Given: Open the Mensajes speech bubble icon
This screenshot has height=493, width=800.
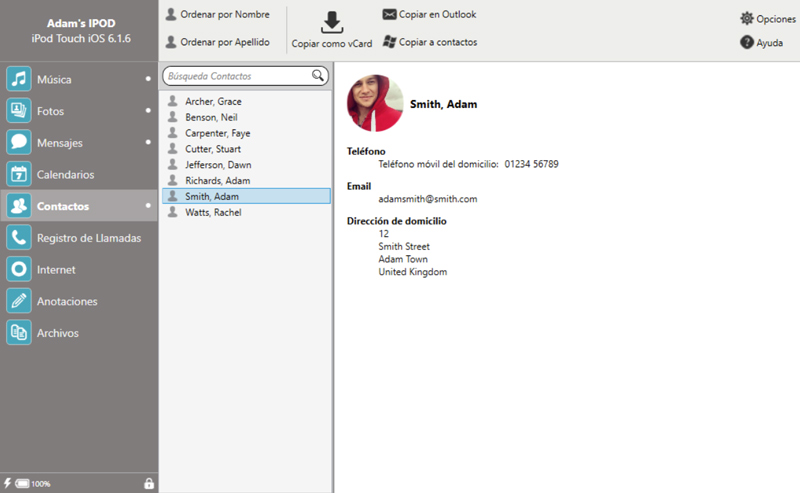Looking at the screenshot, I should coord(19,142).
